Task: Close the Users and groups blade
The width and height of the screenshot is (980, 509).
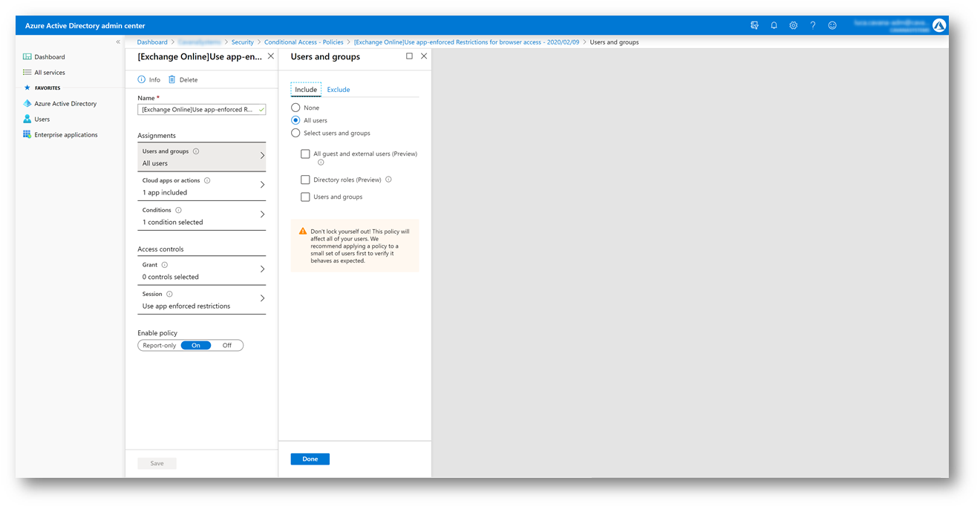Action: [424, 56]
